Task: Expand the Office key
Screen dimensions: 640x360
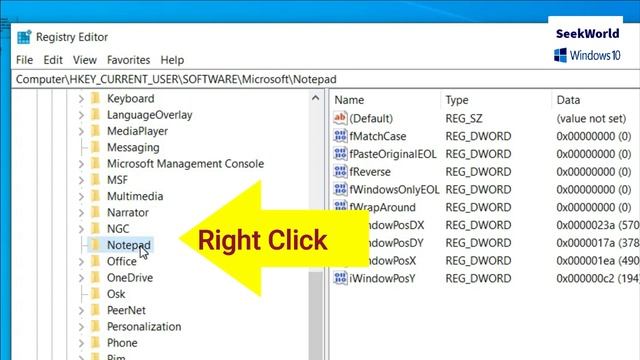Action: click(x=81, y=262)
